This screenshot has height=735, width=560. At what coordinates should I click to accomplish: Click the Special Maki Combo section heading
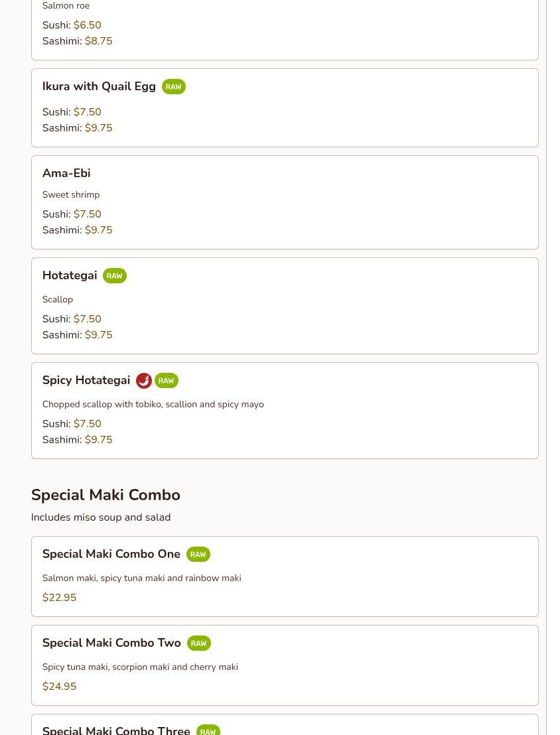pyautogui.click(x=105, y=495)
